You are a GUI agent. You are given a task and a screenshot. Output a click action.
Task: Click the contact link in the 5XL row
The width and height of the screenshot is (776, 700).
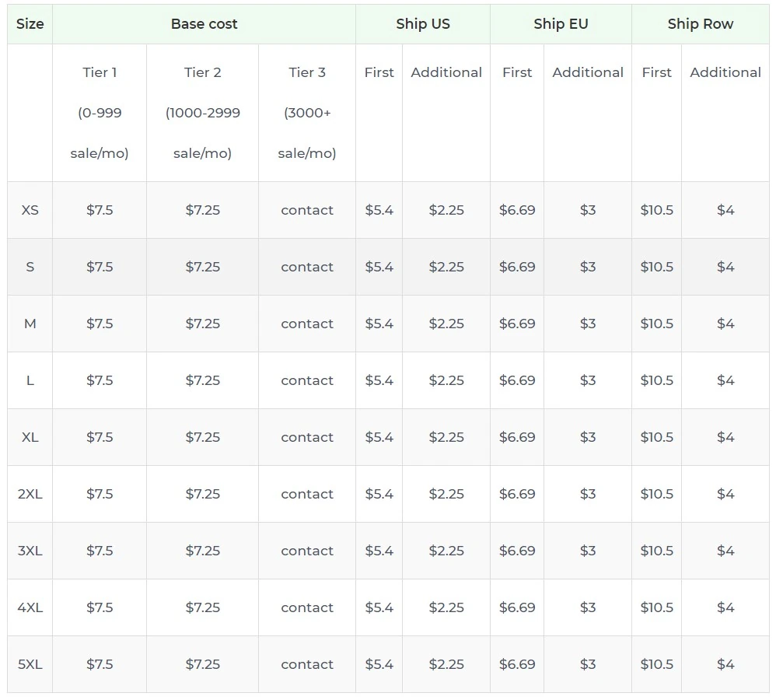(x=306, y=664)
